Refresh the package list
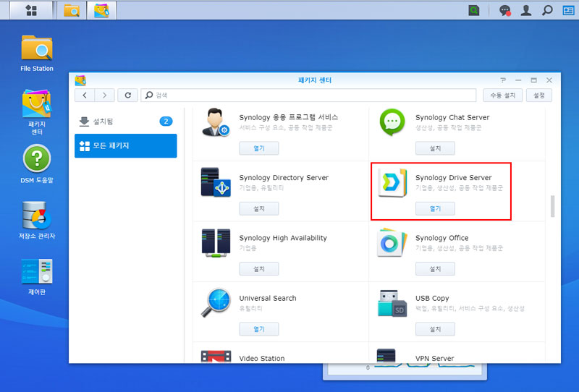Viewport: 579px width, 392px height. (x=127, y=95)
